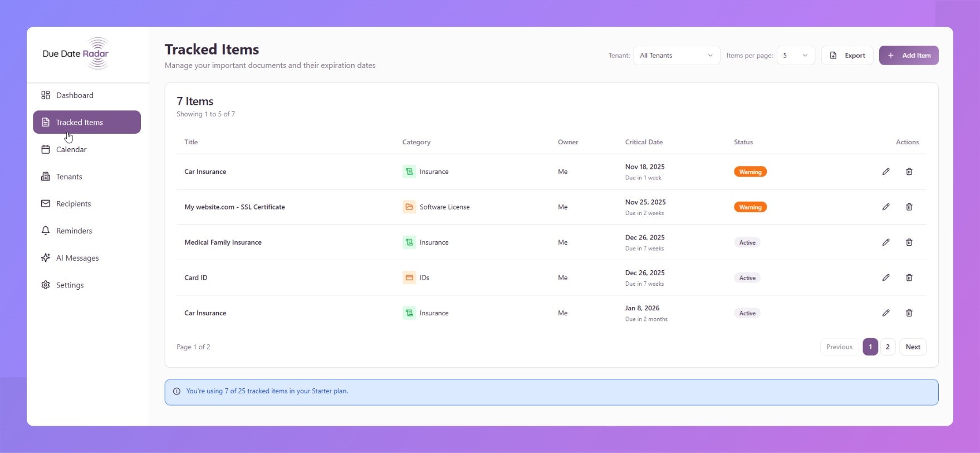Click the 'Jan 8, 2026' date

(x=642, y=308)
